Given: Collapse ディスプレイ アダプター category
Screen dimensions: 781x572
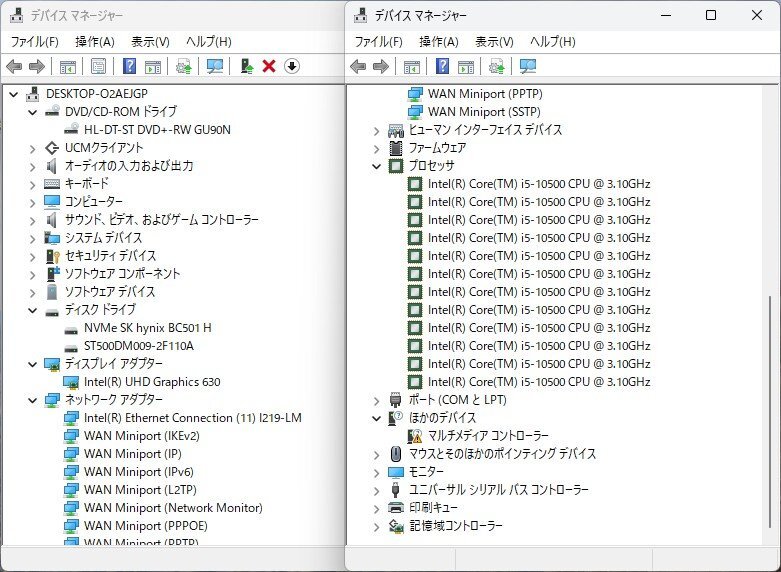Looking at the screenshot, I should click(x=33, y=364).
